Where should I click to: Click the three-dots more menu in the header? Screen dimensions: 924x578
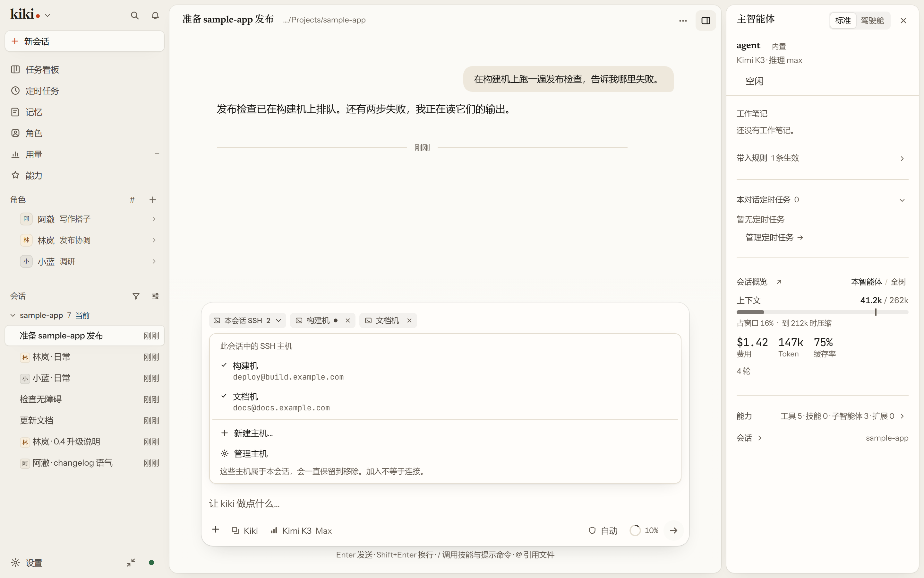(683, 21)
